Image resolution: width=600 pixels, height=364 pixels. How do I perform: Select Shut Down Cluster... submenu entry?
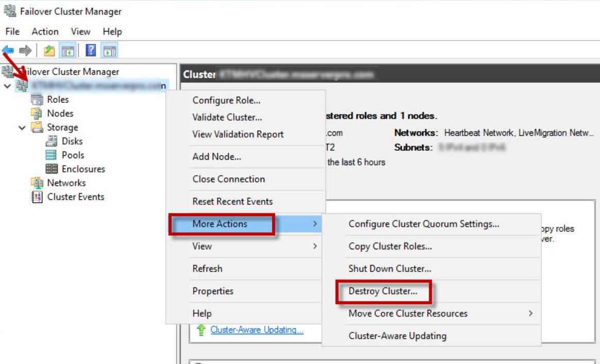[432, 269]
